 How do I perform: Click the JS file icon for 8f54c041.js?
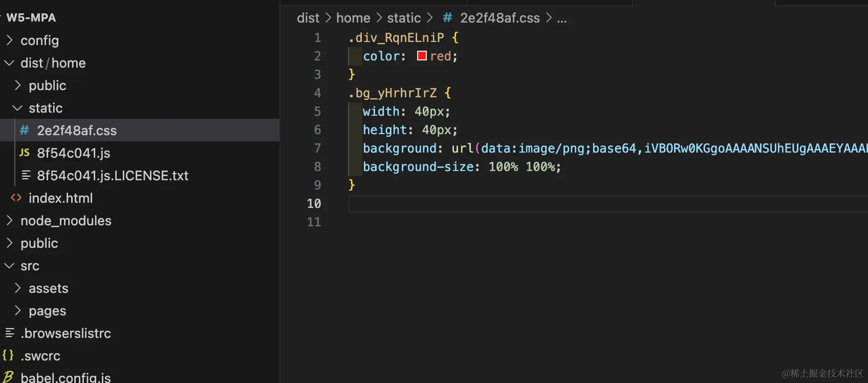[24, 153]
